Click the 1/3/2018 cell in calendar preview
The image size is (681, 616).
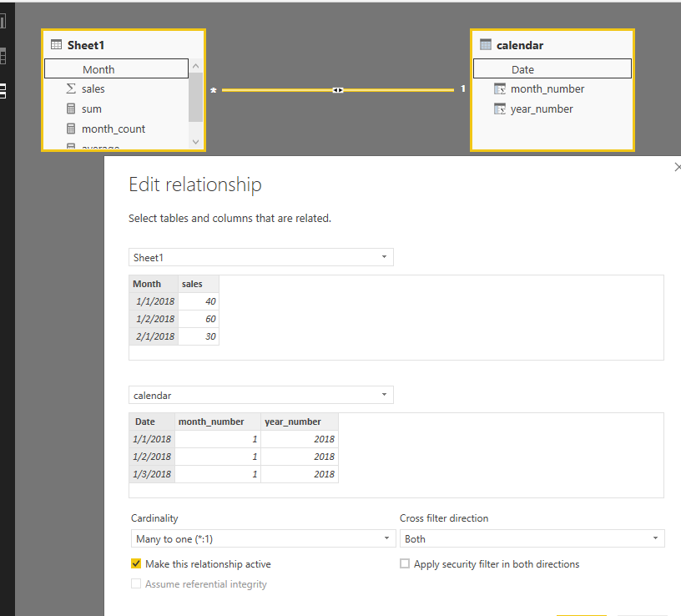152,474
